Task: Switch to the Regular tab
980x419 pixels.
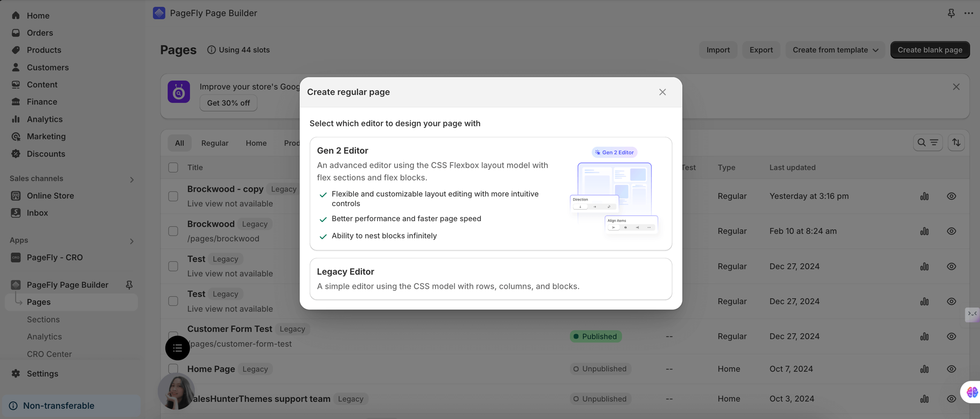Action: pos(215,143)
